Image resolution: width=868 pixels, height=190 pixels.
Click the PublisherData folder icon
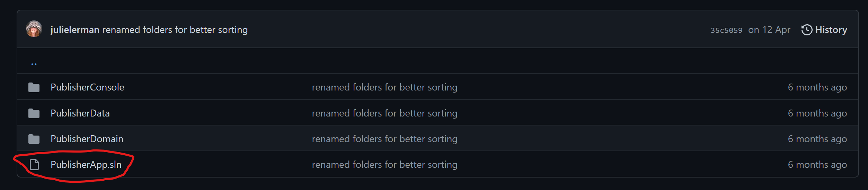34,113
